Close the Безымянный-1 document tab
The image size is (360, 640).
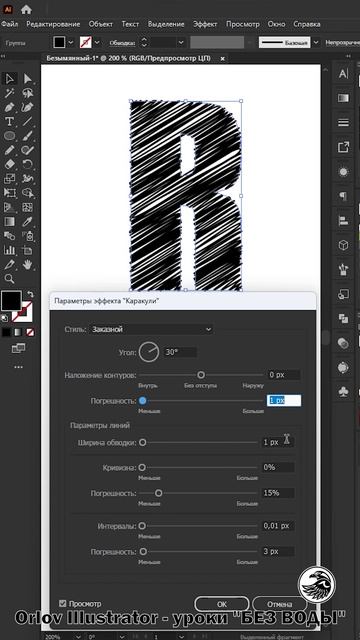(x=222, y=59)
